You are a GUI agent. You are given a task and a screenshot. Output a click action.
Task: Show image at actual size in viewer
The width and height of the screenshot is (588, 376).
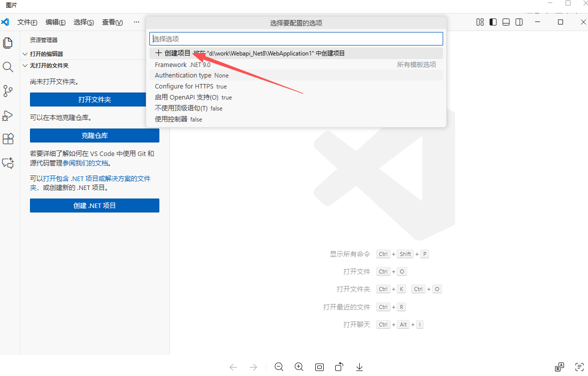(319, 367)
